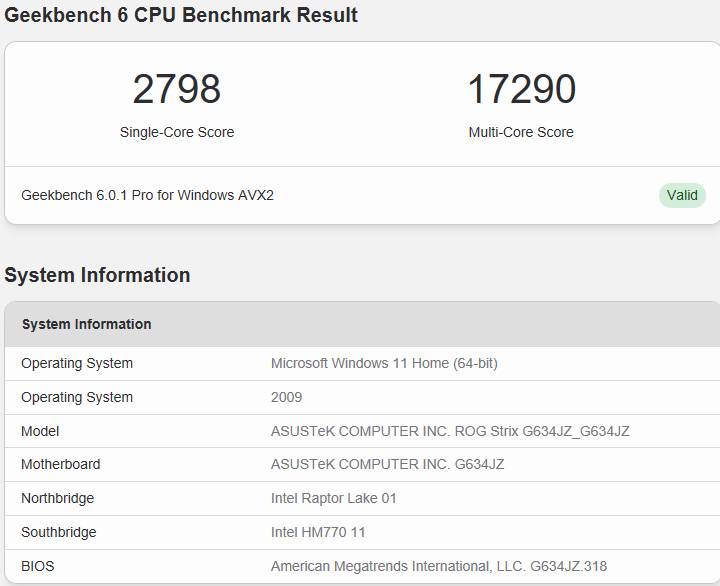Screen dimensions: 720x586
Task: Click the 2798 single-core score number
Action: point(177,89)
